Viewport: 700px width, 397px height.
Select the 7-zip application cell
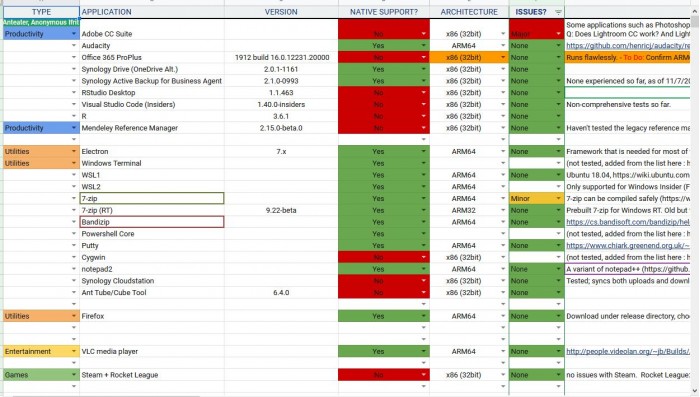[x=152, y=198]
